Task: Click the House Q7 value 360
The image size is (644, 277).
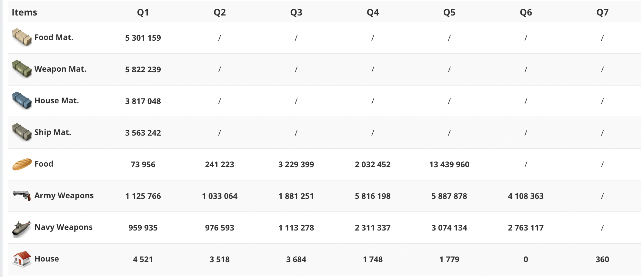Action: pos(602,259)
